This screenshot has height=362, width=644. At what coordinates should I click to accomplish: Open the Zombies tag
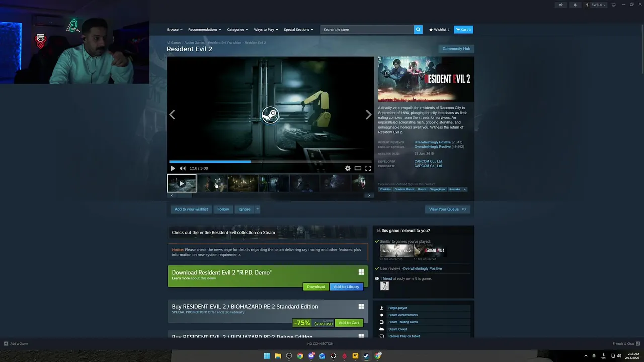tap(385, 189)
